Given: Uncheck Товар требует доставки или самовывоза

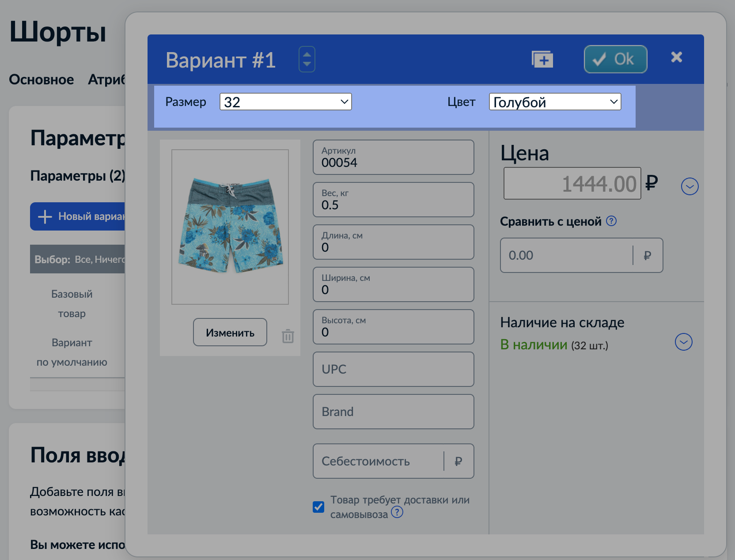Looking at the screenshot, I should click(x=318, y=507).
